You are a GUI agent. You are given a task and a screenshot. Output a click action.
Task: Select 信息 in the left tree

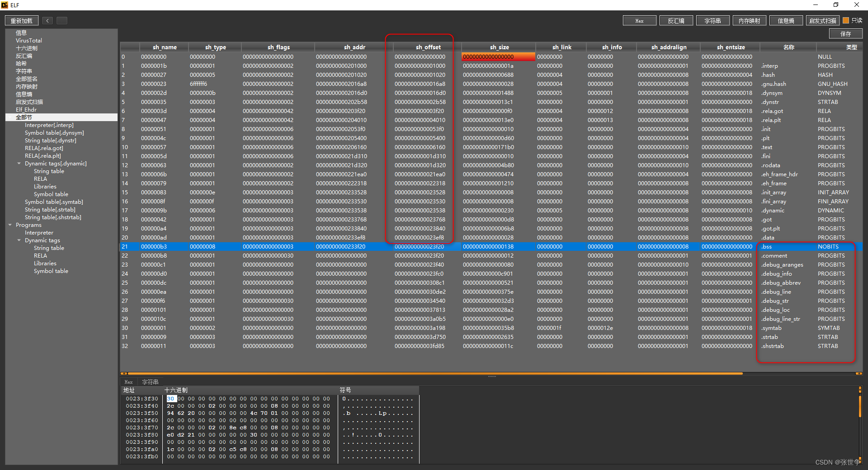coord(21,33)
